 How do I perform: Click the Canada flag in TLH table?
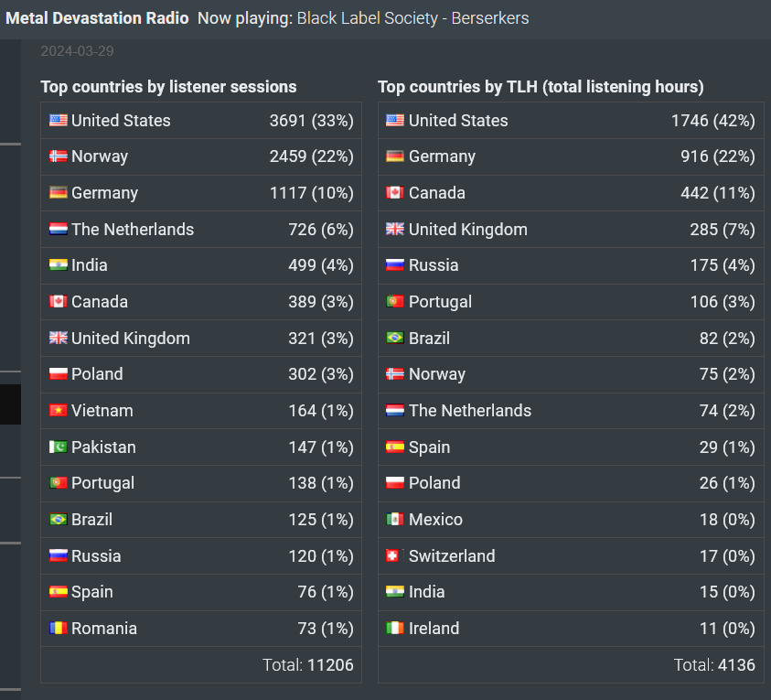pos(395,192)
